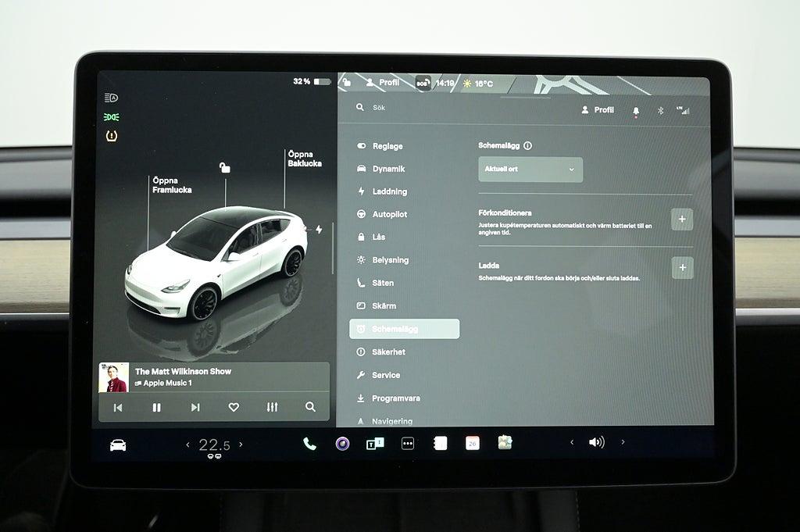
Task: Tap Öppna Baklucka to open trunk
Action: coord(304,159)
